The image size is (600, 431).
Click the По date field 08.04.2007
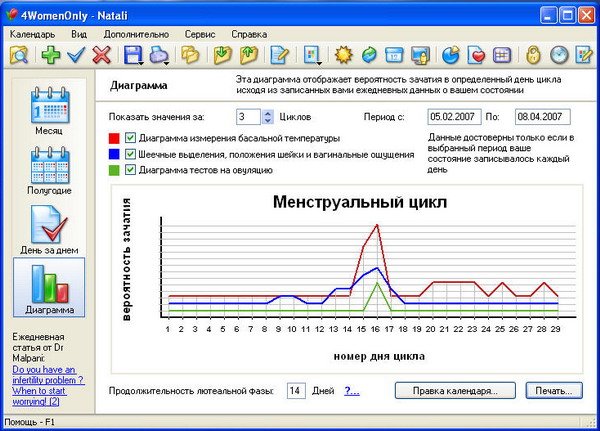pos(542,117)
